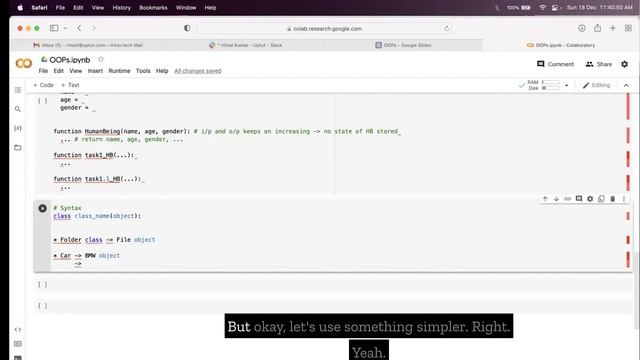Add a comment to the selected cell
This screenshot has width=640, height=360.
579,199
